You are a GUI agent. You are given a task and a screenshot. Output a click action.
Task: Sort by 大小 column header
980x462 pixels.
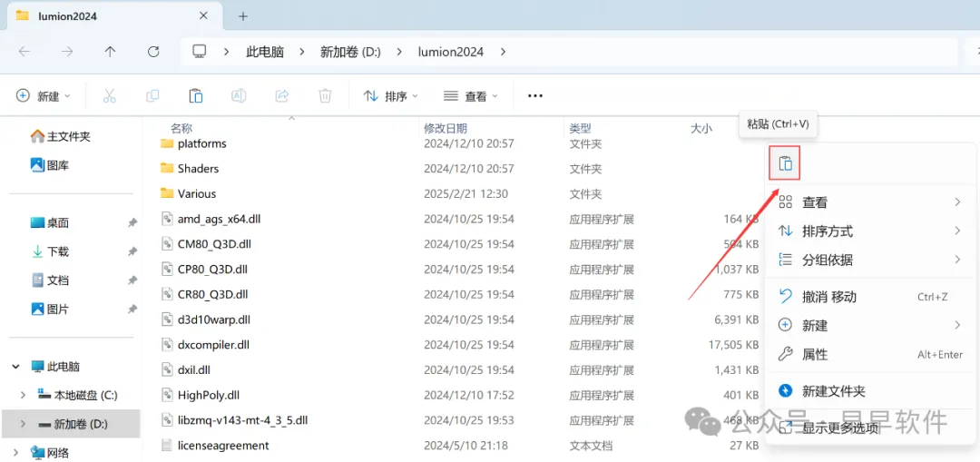(701, 128)
